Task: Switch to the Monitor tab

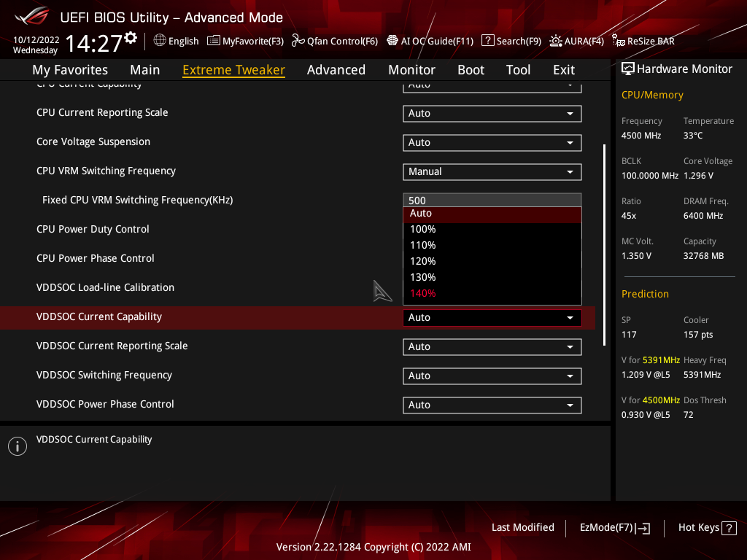Action: pos(411,70)
